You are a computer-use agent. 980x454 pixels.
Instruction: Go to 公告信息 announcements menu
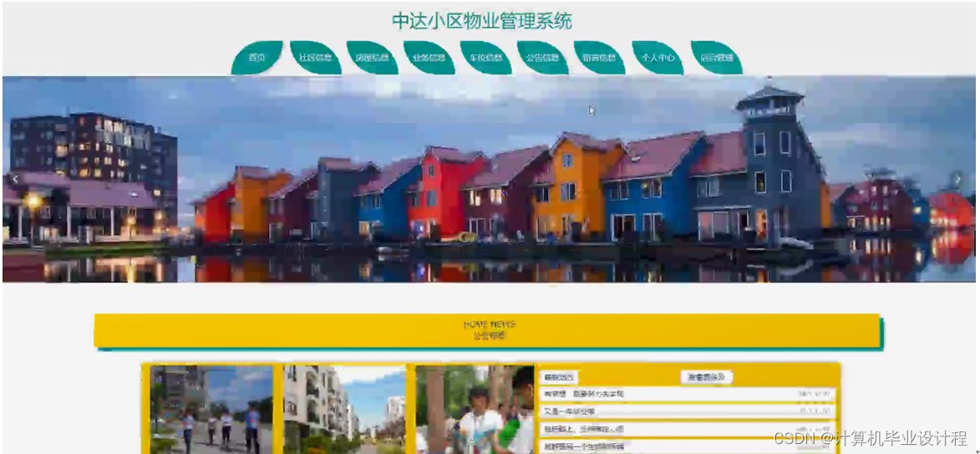pos(542,58)
